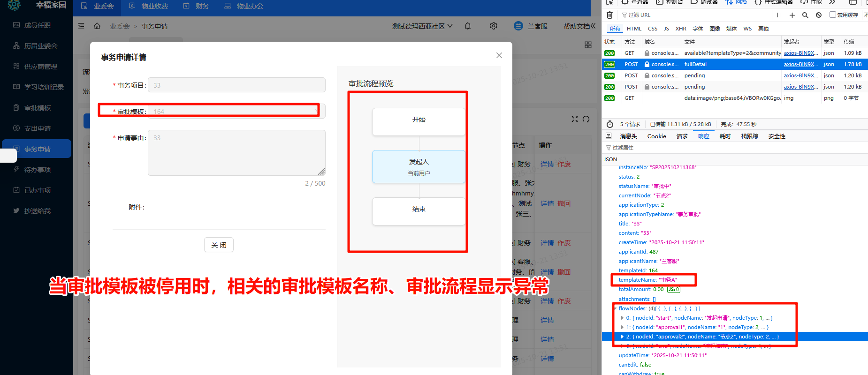Click the fullscreen expand icon above table
The width and height of the screenshot is (868, 375).
click(575, 119)
